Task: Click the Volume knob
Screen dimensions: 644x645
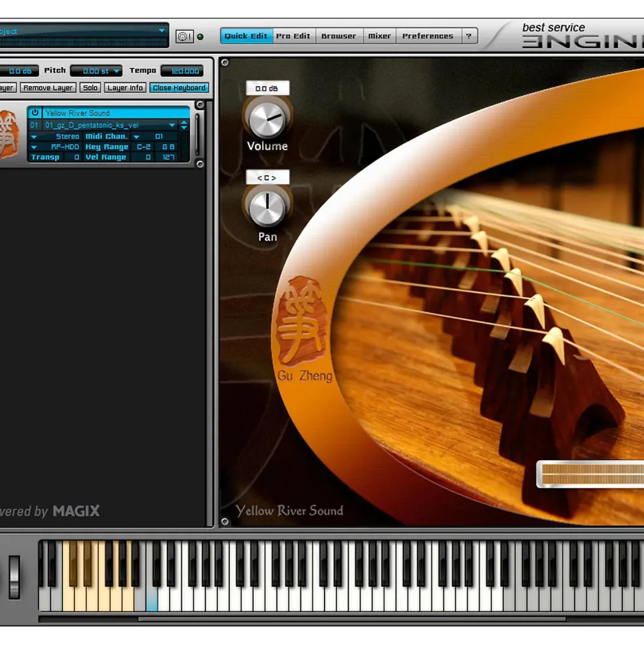Action: pos(267,120)
